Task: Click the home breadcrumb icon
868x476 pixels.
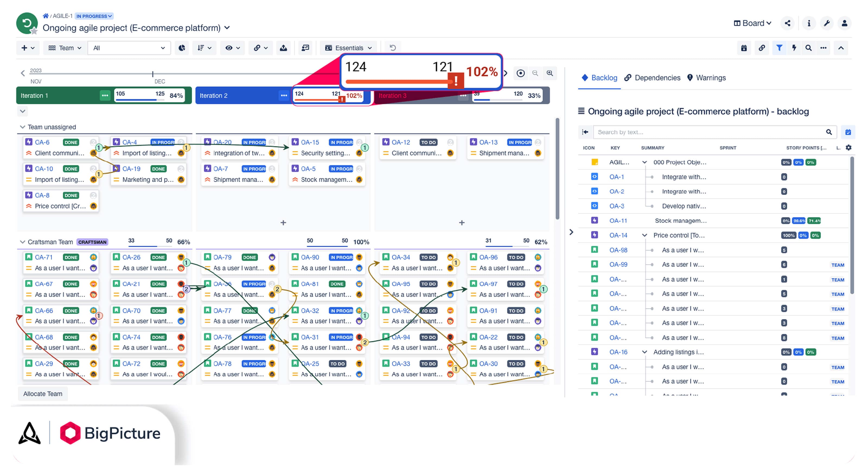Action: (x=46, y=16)
